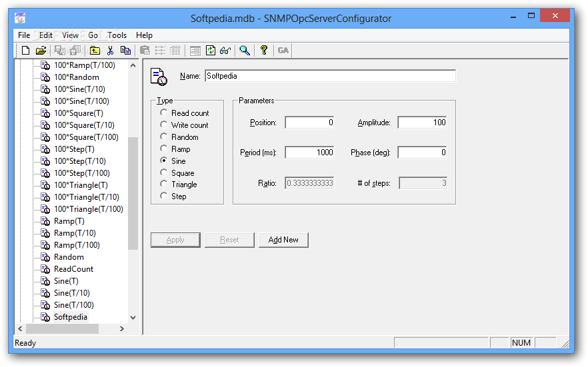Click the grayed Save All toolbar icon
This screenshot has width=588, height=367.
75,50
